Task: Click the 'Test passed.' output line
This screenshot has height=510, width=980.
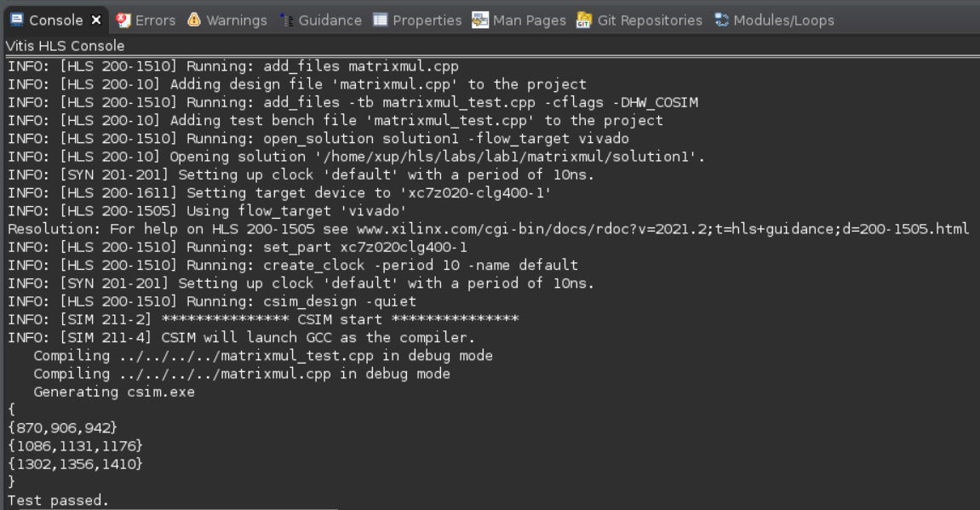Action: point(58,501)
